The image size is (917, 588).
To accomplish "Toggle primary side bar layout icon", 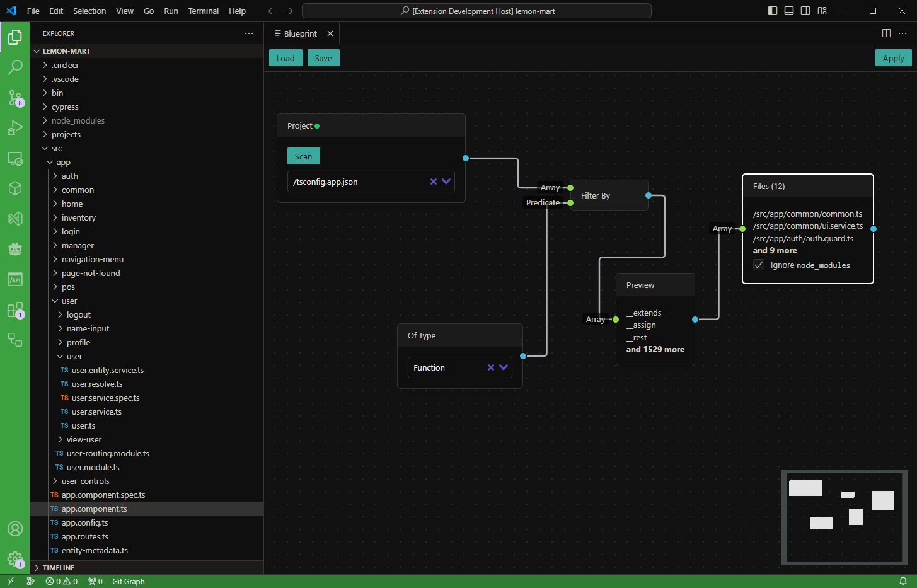I will [x=773, y=11].
